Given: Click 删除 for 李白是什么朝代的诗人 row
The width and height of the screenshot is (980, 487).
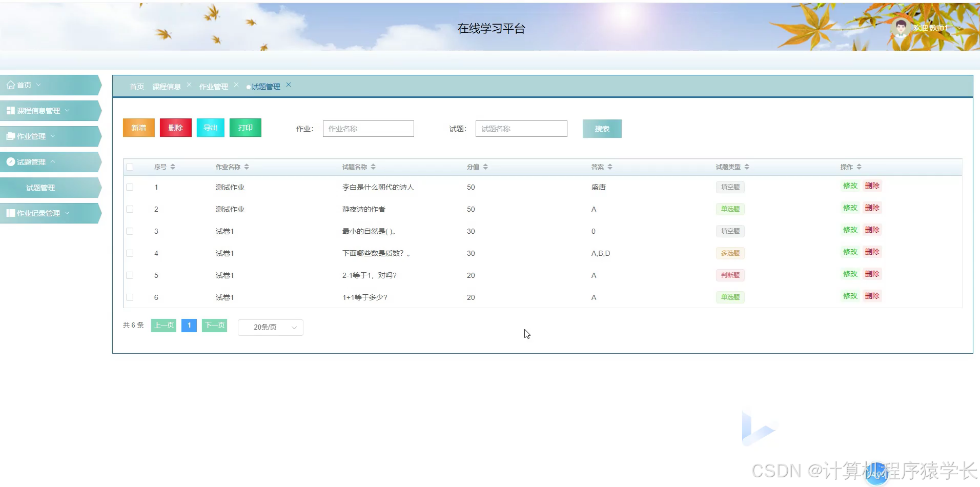Looking at the screenshot, I should (x=872, y=186).
